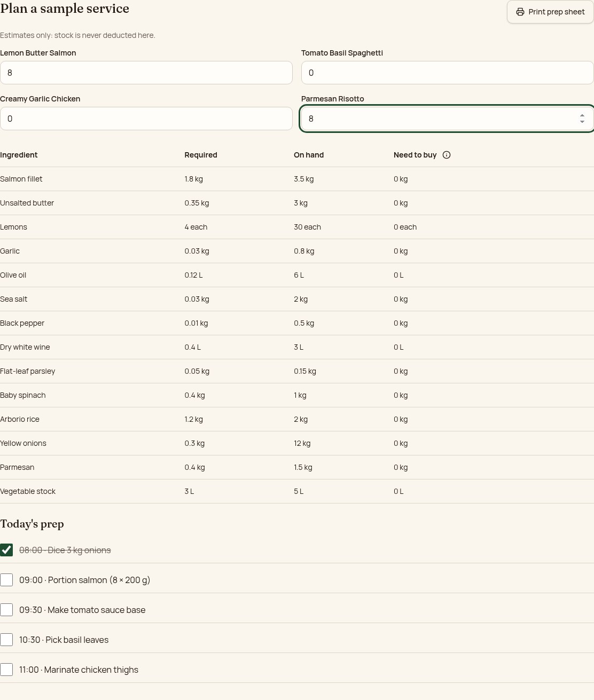Viewport: 594px width, 700px height.
Task: Complete the Marinate chicken thighs task
Action: [6, 670]
